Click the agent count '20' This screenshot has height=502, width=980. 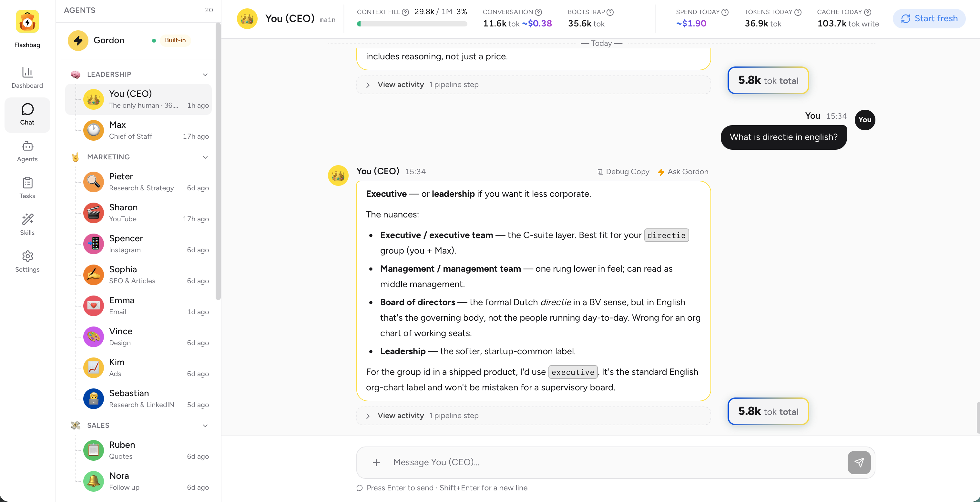click(x=209, y=10)
